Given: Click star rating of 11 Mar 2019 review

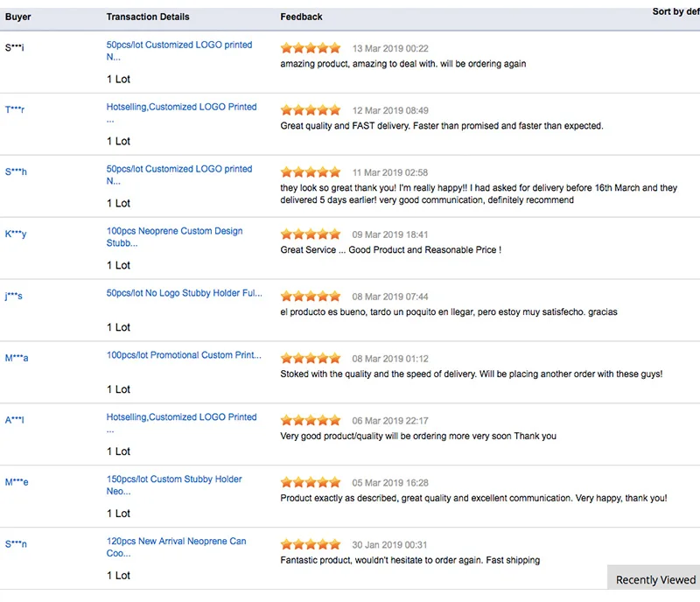Looking at the screenshot, I should 311,172.
